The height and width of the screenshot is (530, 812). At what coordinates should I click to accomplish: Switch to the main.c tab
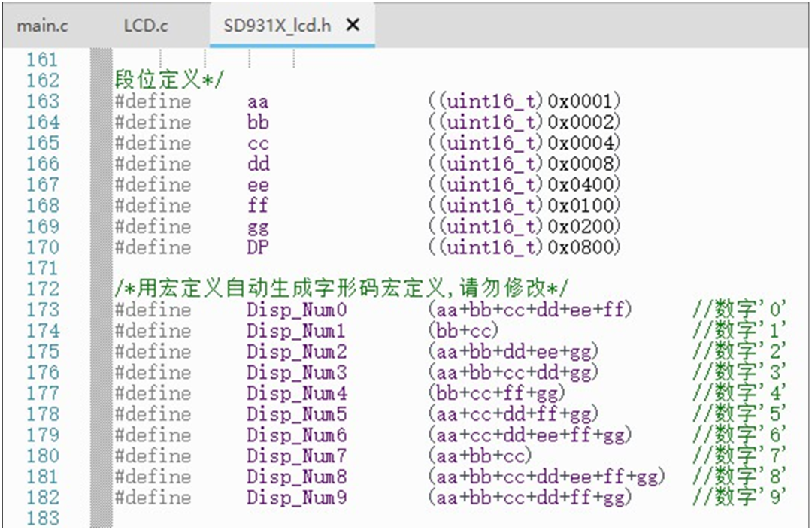pyautogui.click(x=42, y=26)
